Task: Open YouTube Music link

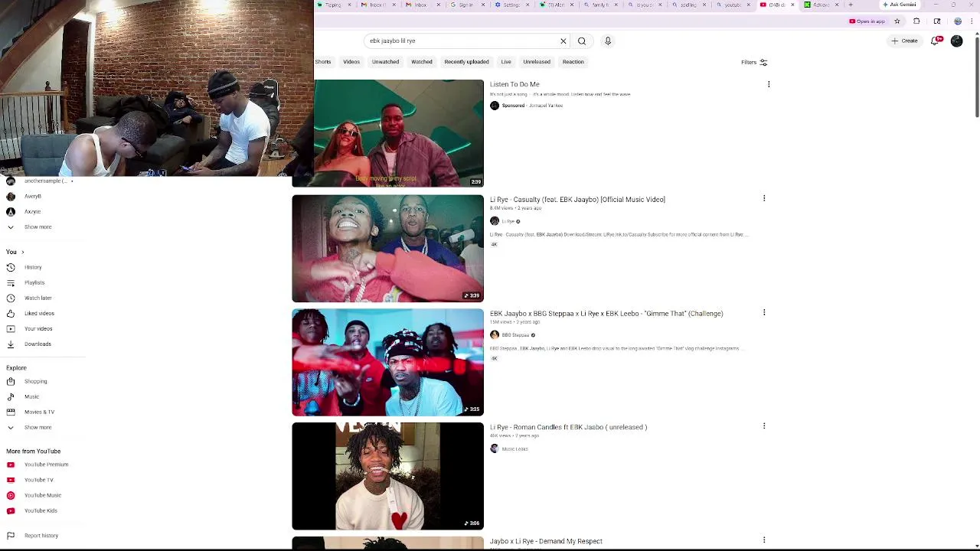Action: [42, 495]
